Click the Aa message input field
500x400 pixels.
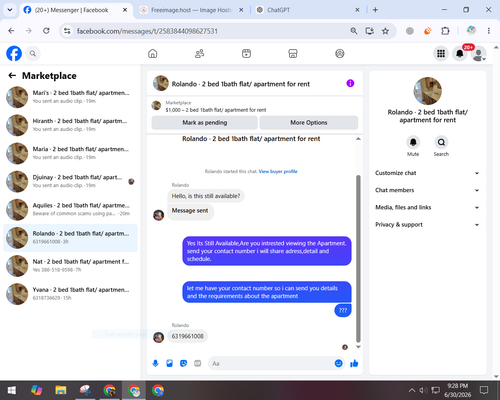click(x=272, y=363)
